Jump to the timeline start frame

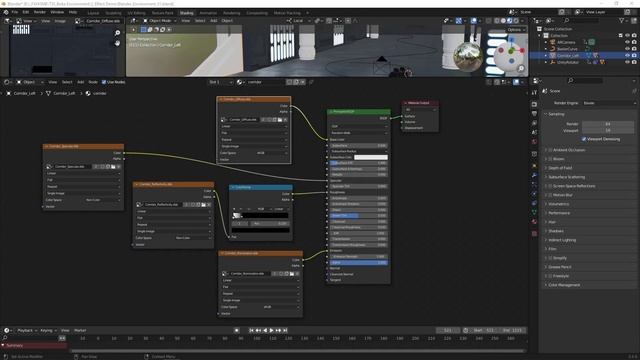click(x=251, y=330)
